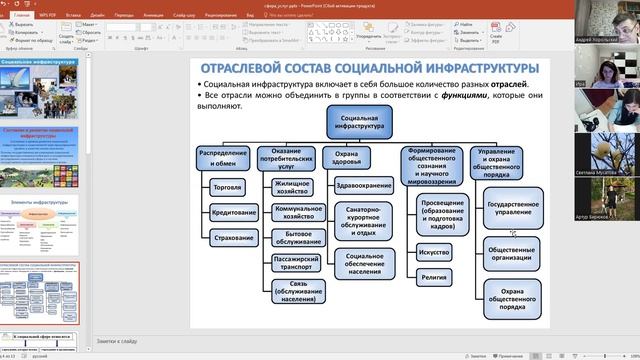Screen dimensions: 640x360
Task: Click the clear formatting icon near font size
Action: [178, 27]
